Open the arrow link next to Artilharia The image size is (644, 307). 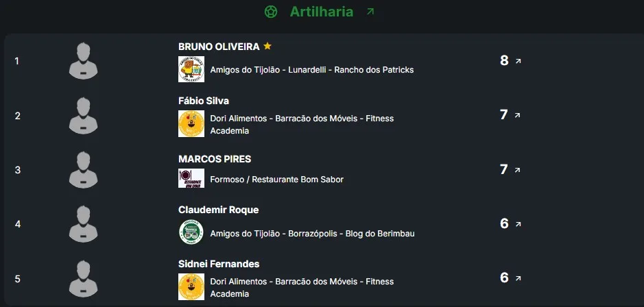[370, 12]
